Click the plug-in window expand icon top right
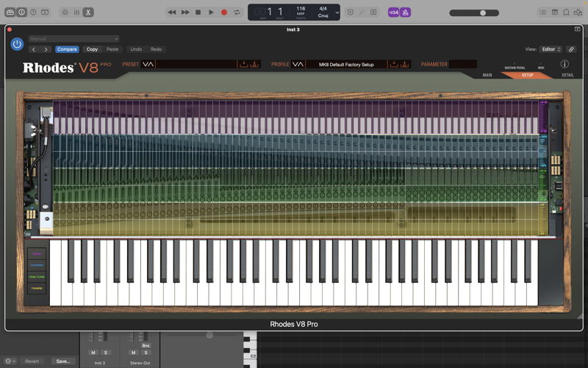Image resolution: width=588 pixels, height=368 pixels. click(x=578, y=29)
